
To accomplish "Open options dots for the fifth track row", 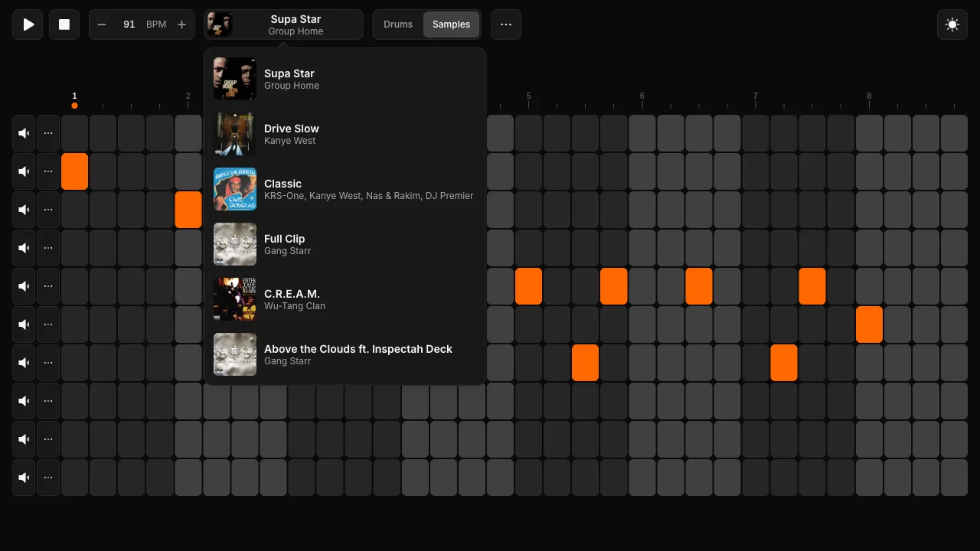I will coord(48,286).
